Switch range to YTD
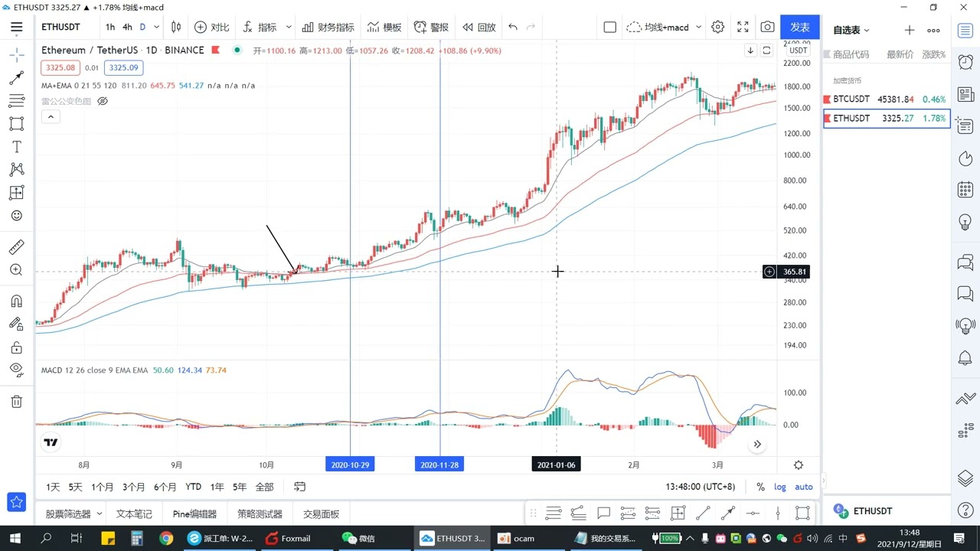The image size is (980, 551). pos(193,487)
